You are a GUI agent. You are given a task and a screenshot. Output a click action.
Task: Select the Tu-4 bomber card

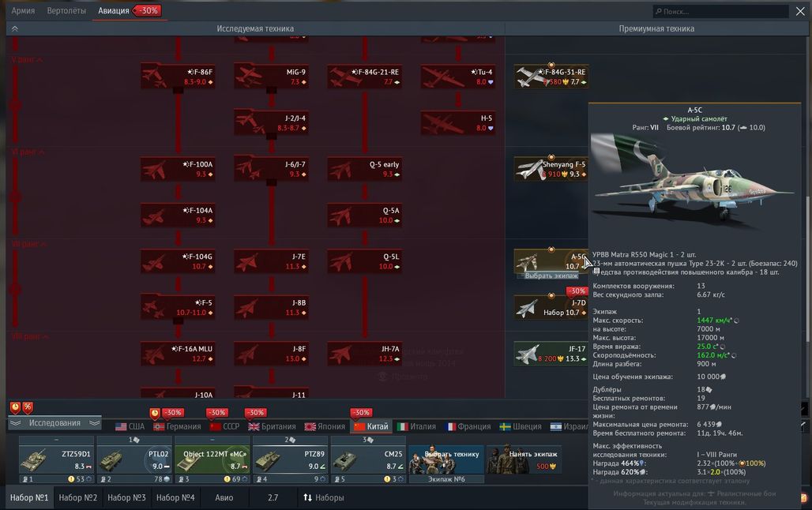458,76
